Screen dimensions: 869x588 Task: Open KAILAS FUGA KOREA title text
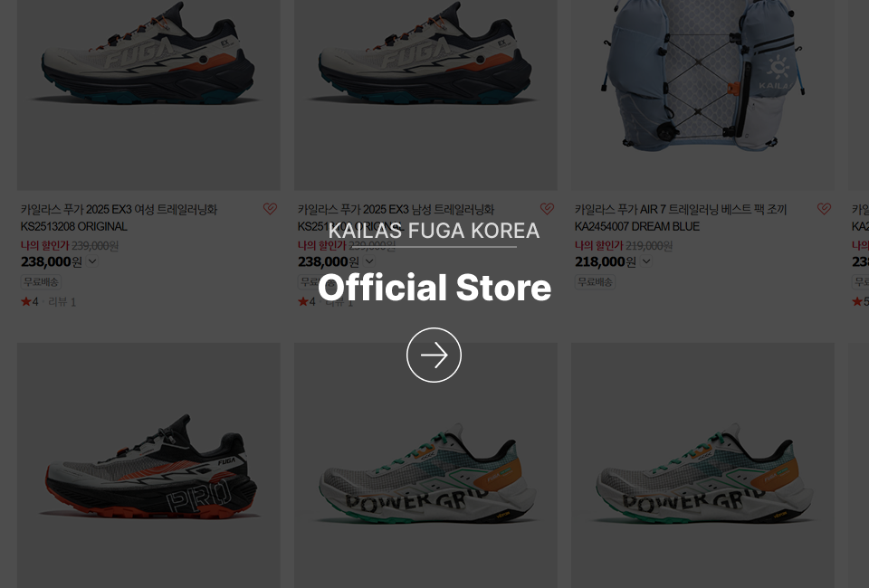pos(434,231)
